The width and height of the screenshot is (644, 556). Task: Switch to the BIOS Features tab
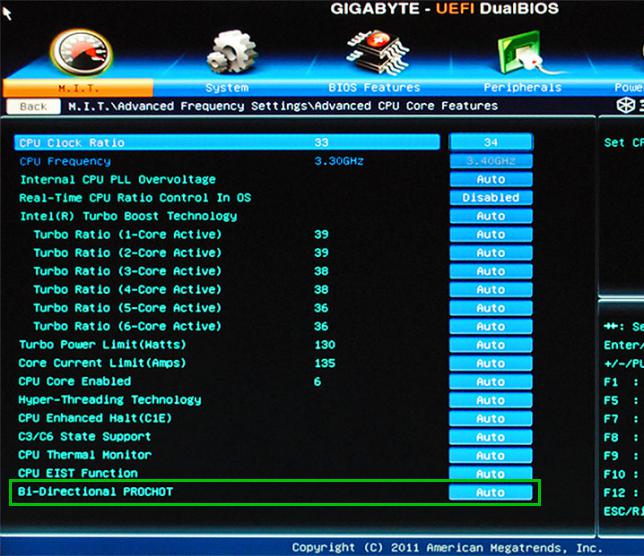[374, 87]
